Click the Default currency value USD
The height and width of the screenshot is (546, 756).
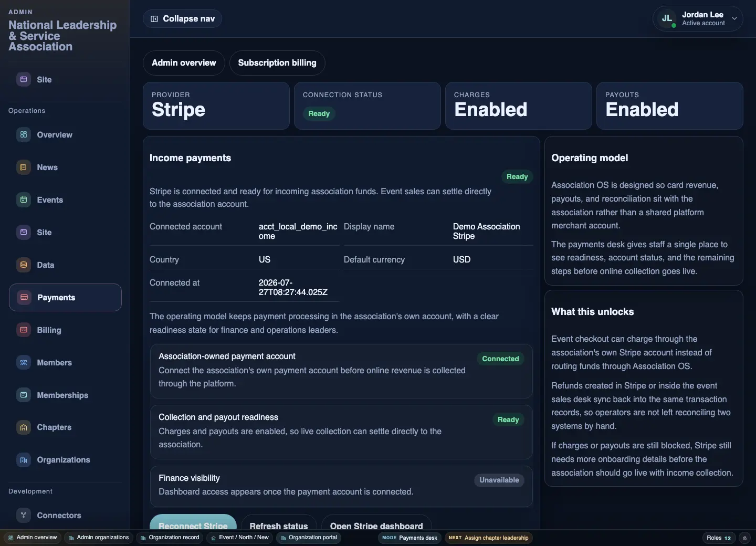462,260
